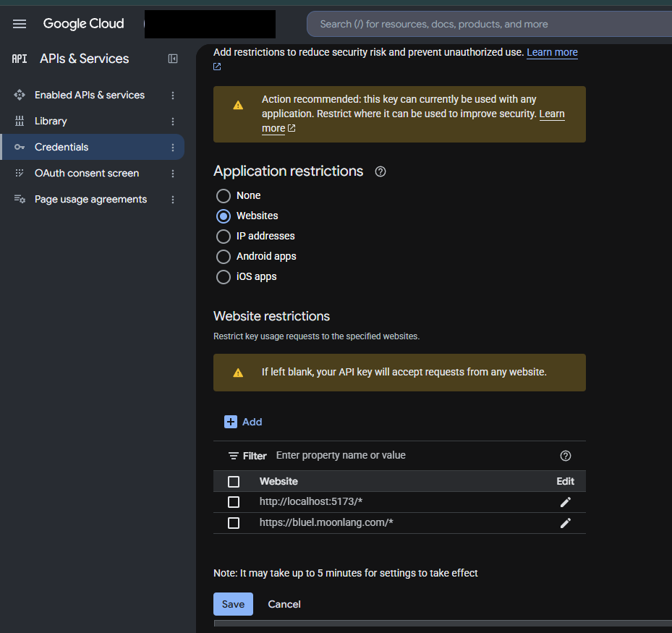Click the Website column header
Image resolution: width=672 pixels, height=633 pixels.
[x=278, y=482]
